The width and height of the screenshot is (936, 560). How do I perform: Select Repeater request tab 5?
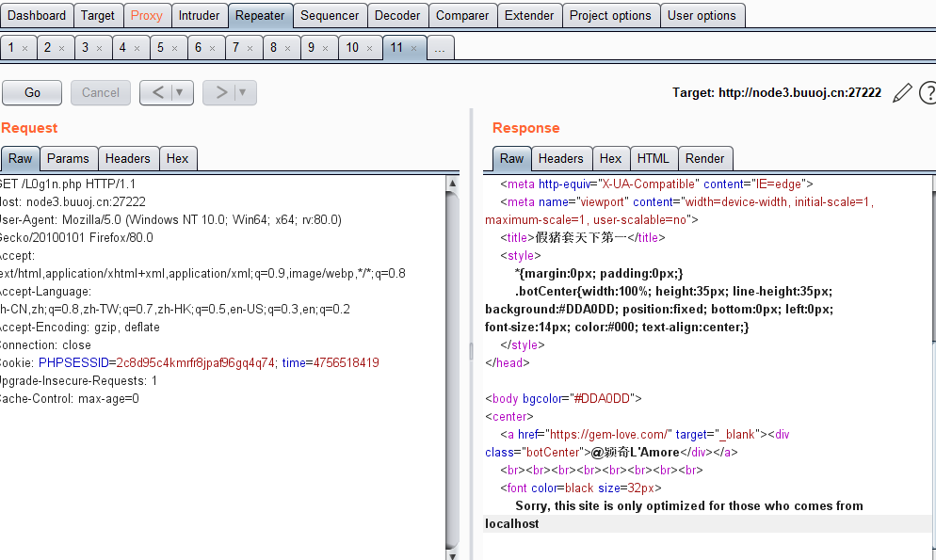click(x=160, y=48)
